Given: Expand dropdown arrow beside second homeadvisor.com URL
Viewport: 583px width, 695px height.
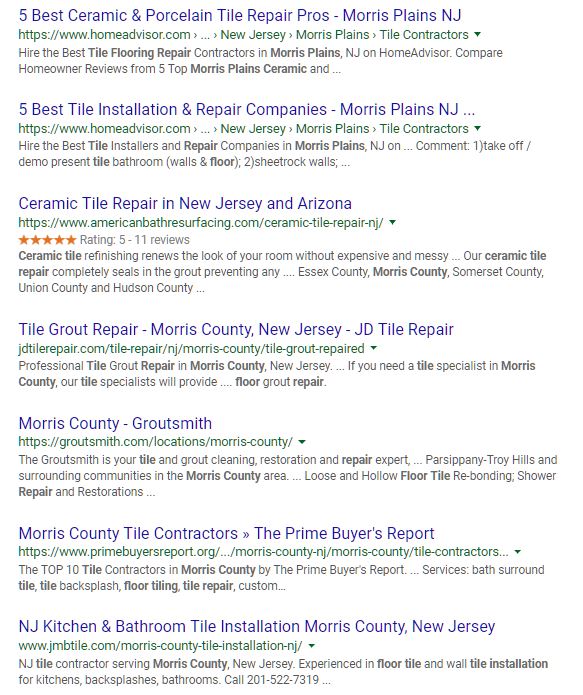Looking at the screenshot, I should point(477,128).
